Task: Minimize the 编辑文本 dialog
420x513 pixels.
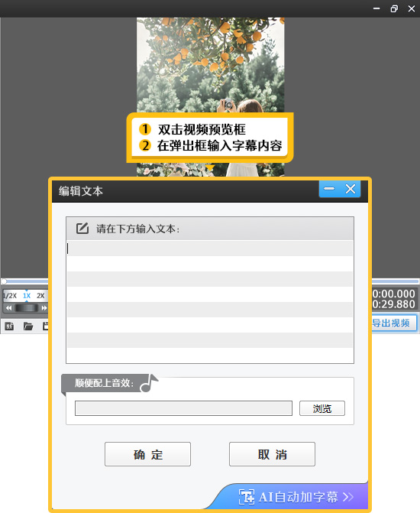Action: coord(329,189)
